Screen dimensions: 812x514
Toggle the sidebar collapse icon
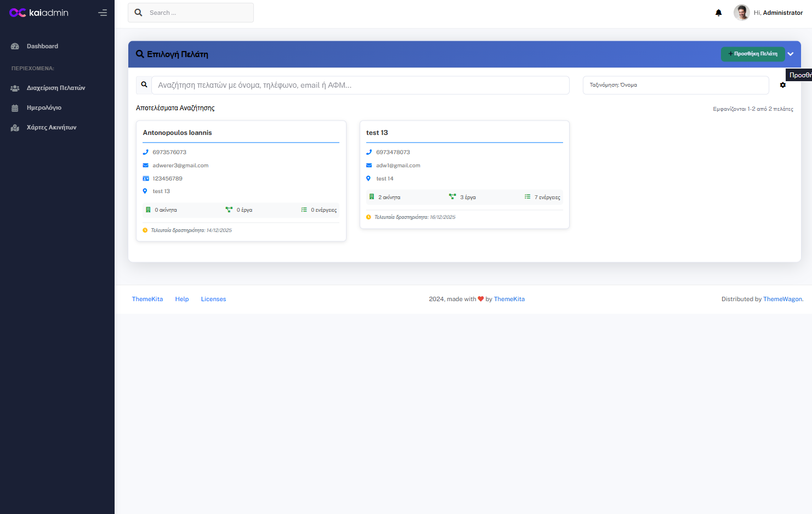point(103,13)
